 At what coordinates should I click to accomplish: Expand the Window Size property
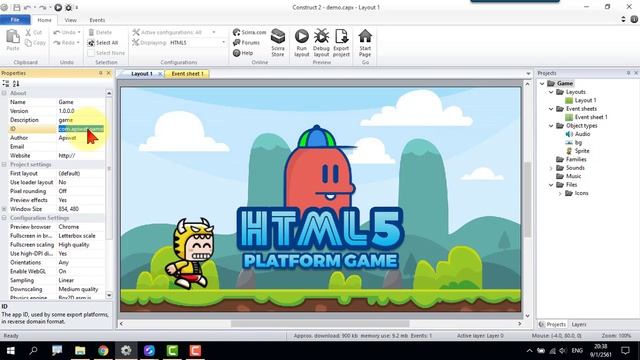(x=4, y=209)
